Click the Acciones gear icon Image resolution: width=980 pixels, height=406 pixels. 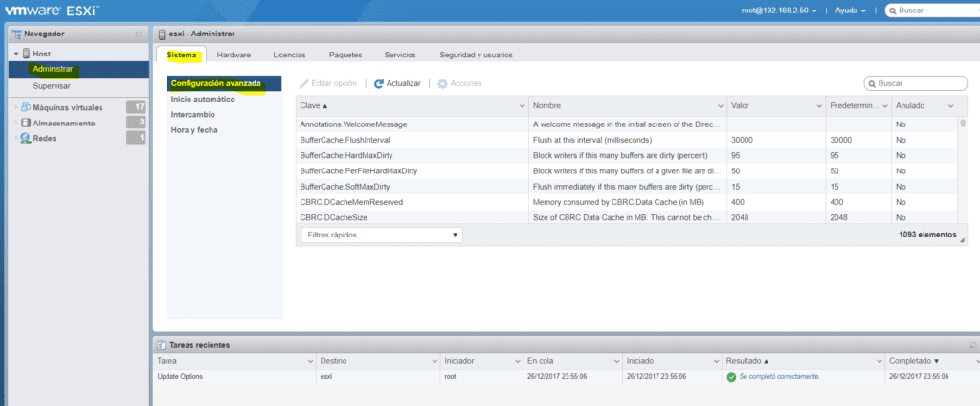(442, 83)
